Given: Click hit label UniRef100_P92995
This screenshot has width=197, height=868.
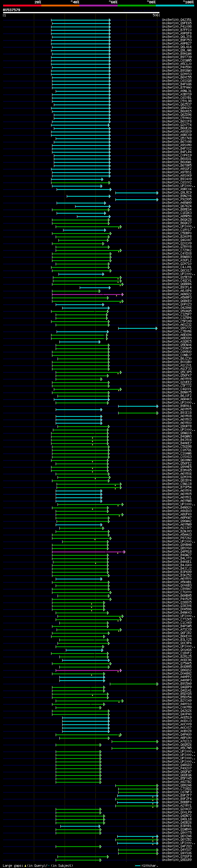Looking at the screenshot, I should 177,200.
